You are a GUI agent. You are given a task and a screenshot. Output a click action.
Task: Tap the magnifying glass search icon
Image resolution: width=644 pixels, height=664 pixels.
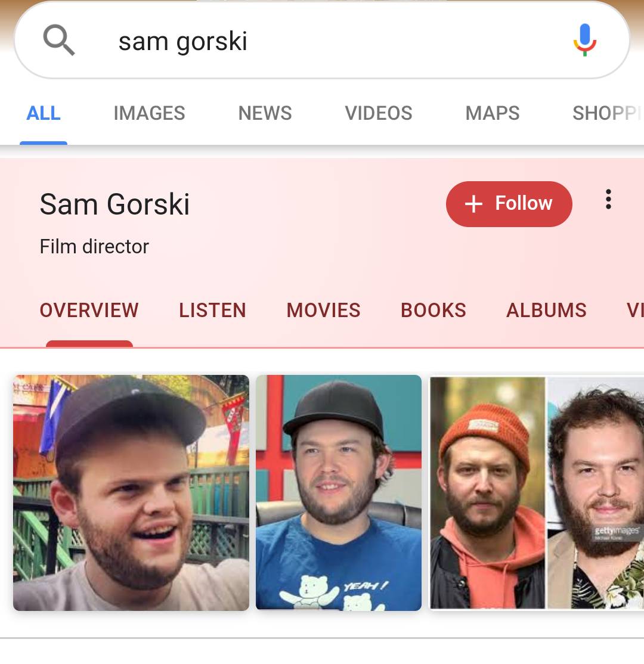coord(59,40)
